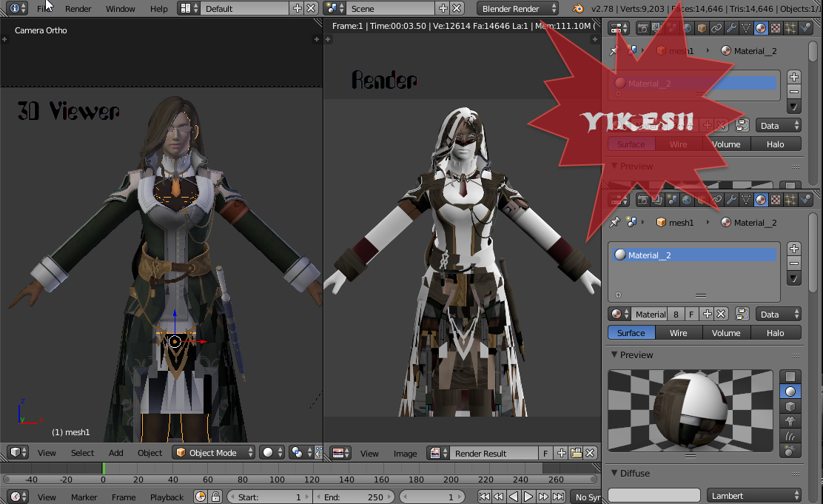Open the Default screen layout selector
This screenshot has width=823, height=504.
[189, 8]
